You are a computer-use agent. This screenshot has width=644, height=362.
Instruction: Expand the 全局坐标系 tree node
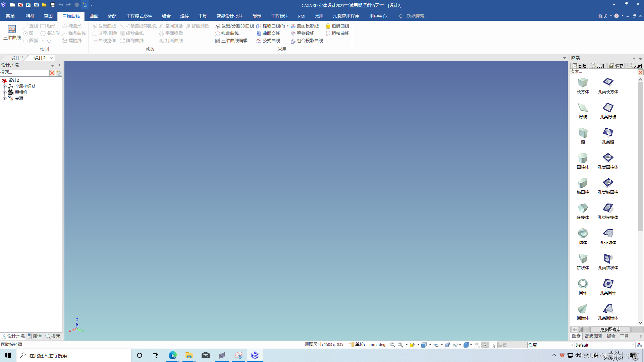pyautogui.click(x=5, y=86)
